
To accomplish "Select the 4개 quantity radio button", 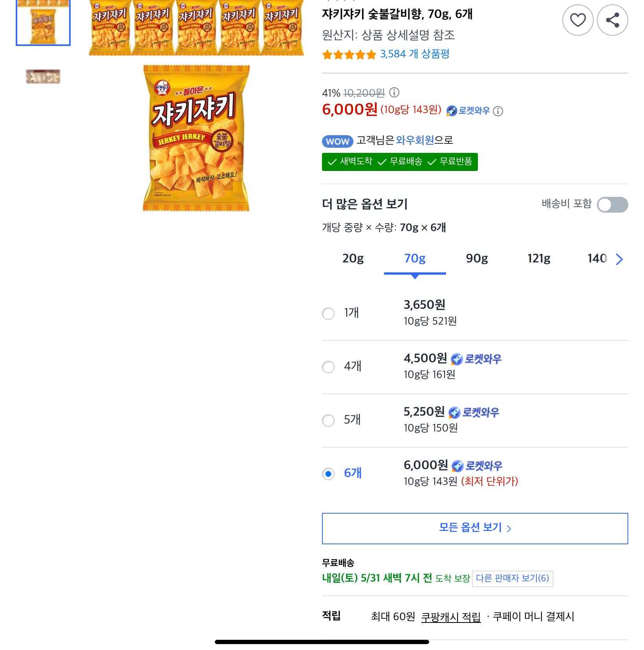I will tap(328, 367).
